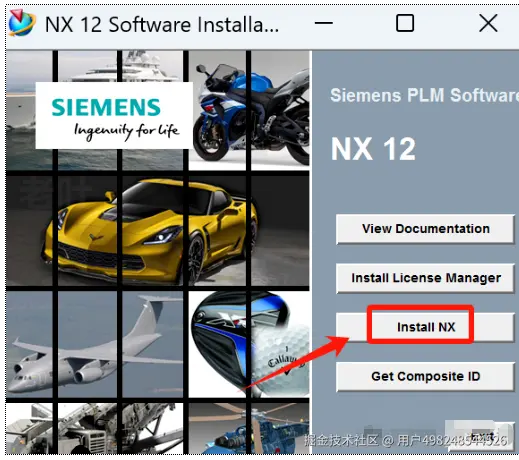Click the blue motorcycle image
The height and width of the screenshot is (460, 519).
pyautogui.click(x=249, y=110)
